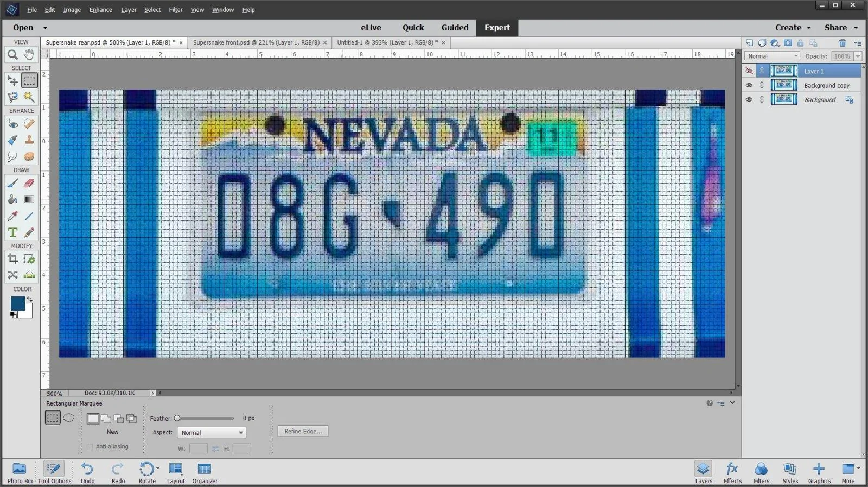Viewport: 868px width, 487px height.
Task: Click the foreground color swatch
Action: point(17,303)
